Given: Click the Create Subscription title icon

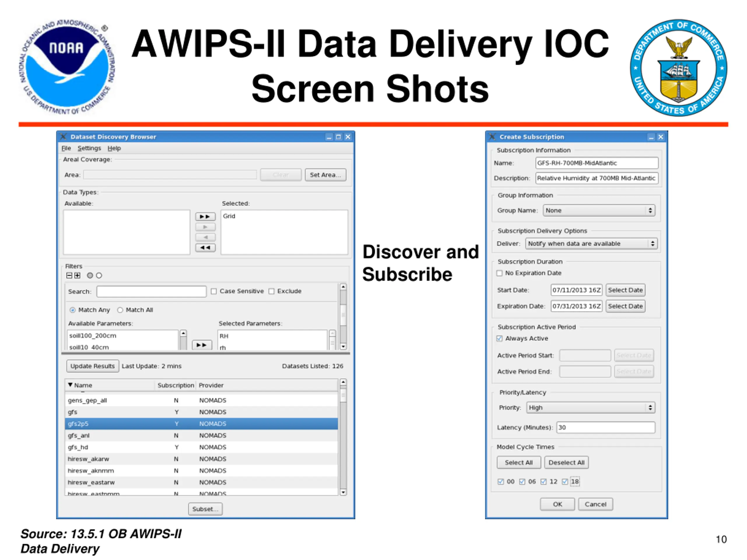Looking at the screenshot, I should point(492,137).
